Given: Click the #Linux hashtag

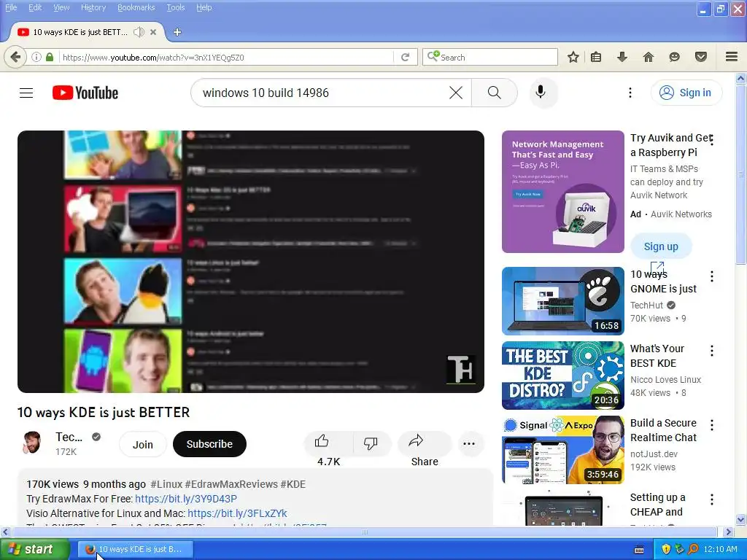Looking at the screenshot, I should point(166,484).
